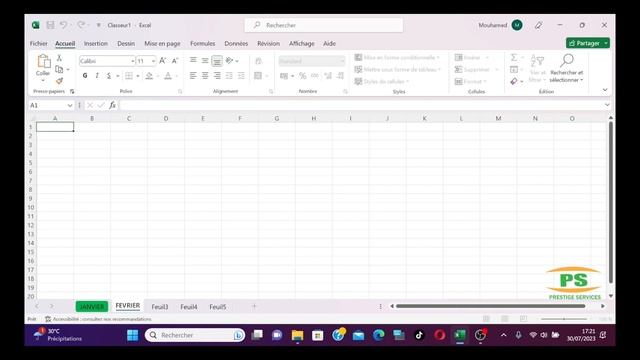Switch to the Données tab
Screen dimensions: 640x360
pyautogui.click(x=236, y=43)
